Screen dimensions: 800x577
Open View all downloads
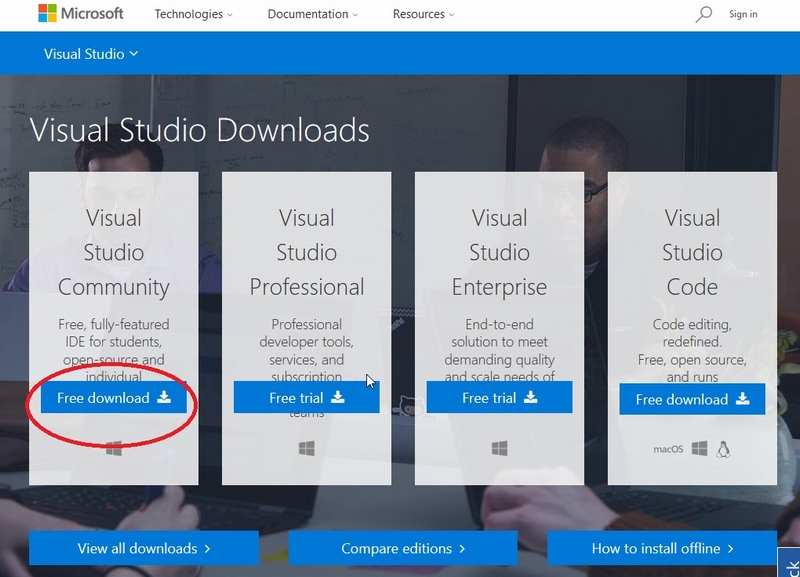pyautogui.click(x=144, y=548)
